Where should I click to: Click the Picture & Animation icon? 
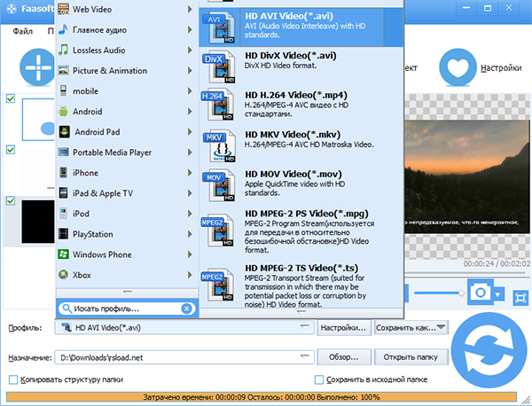[x=64, y=71]
